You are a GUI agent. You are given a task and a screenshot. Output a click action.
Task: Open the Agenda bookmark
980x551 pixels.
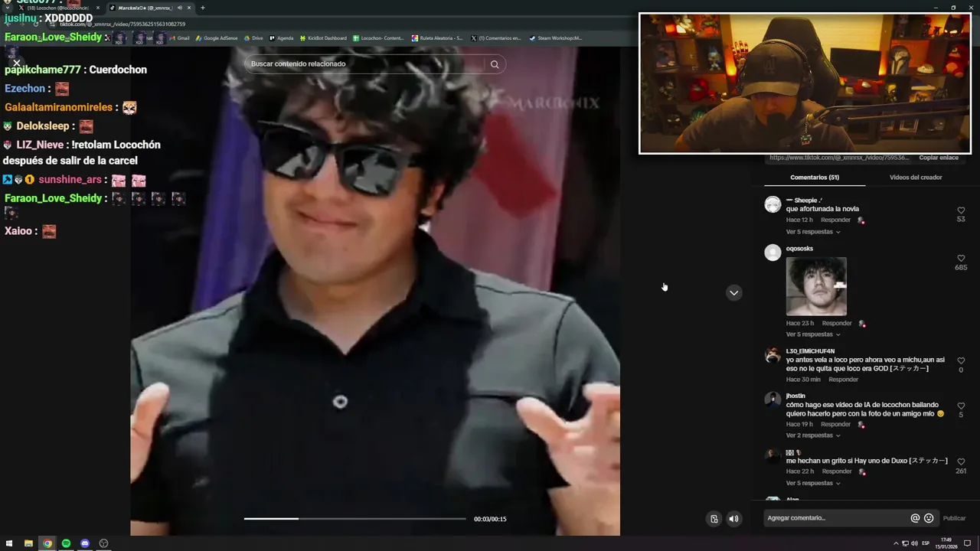(281, 37)
